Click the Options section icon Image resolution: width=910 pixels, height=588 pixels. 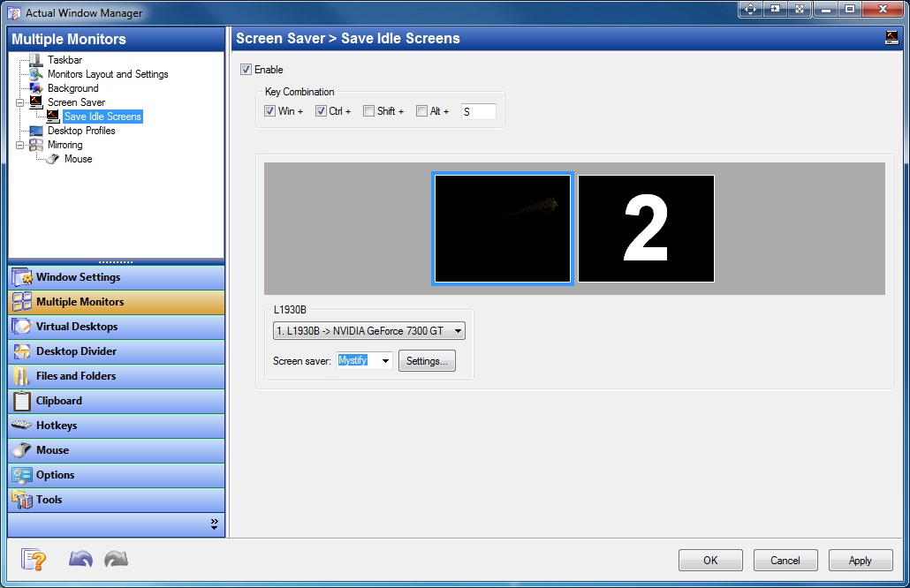point(22,475)
